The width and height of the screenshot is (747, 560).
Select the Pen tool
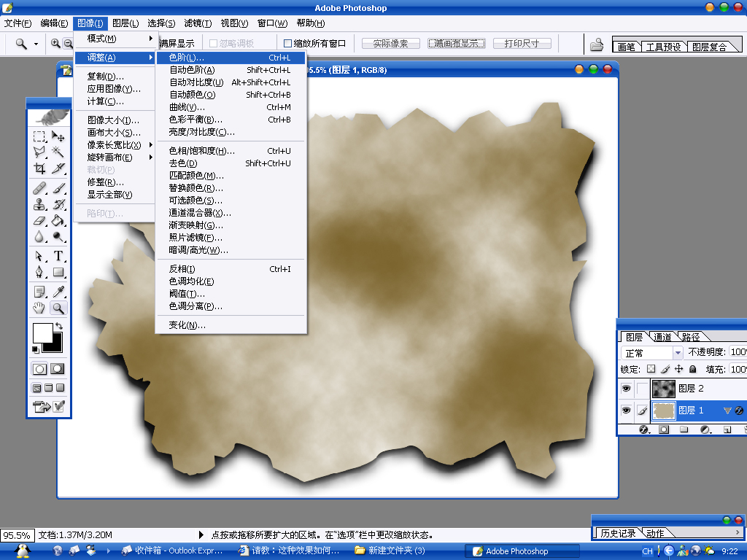pos(39,272)
